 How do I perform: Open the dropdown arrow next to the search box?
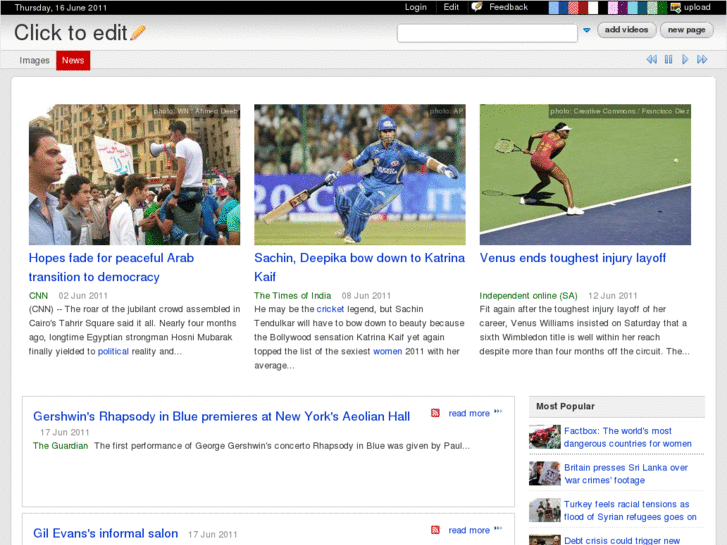(587, 30)
